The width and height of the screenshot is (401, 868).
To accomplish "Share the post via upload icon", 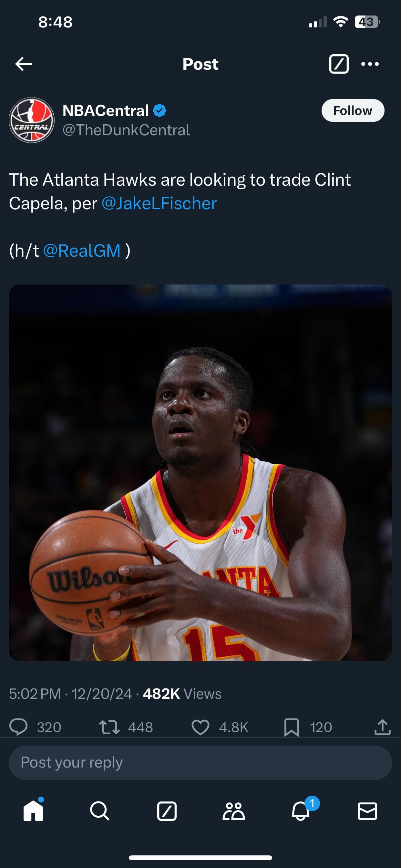I will (x=383, y=727).
